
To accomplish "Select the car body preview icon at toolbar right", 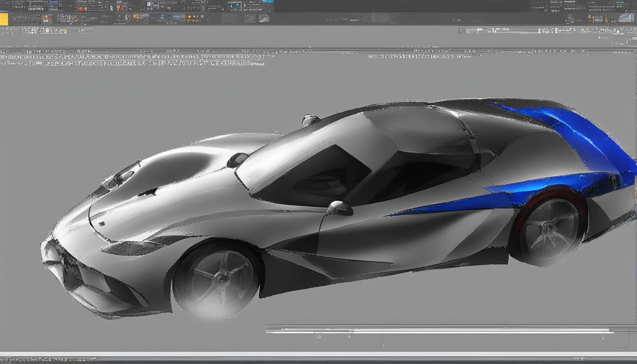I will (626, 18).
